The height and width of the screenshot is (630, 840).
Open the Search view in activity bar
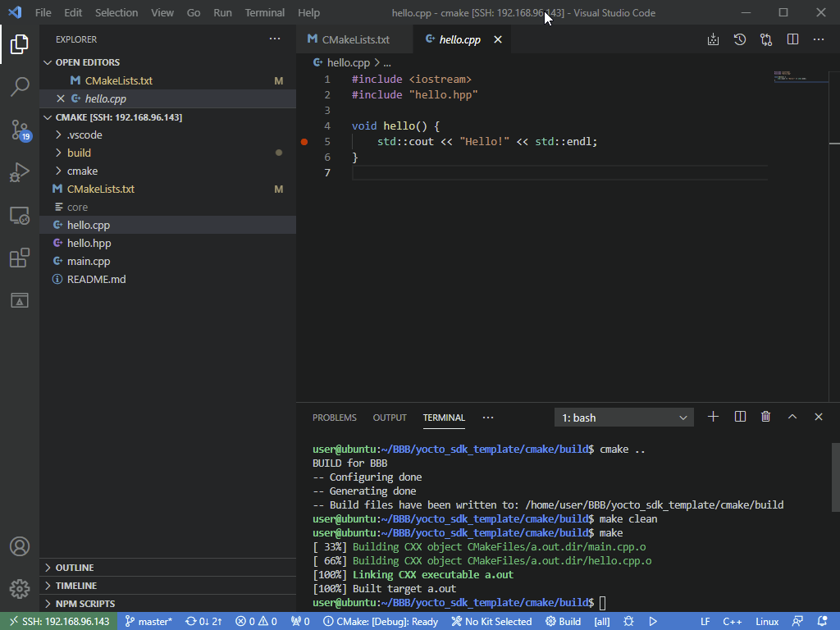pos(20,87)
